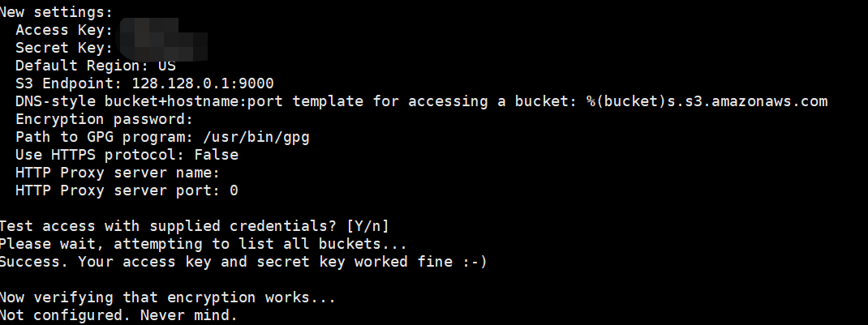Click the "Test access with supplied credentials?" text

(171, 225)
